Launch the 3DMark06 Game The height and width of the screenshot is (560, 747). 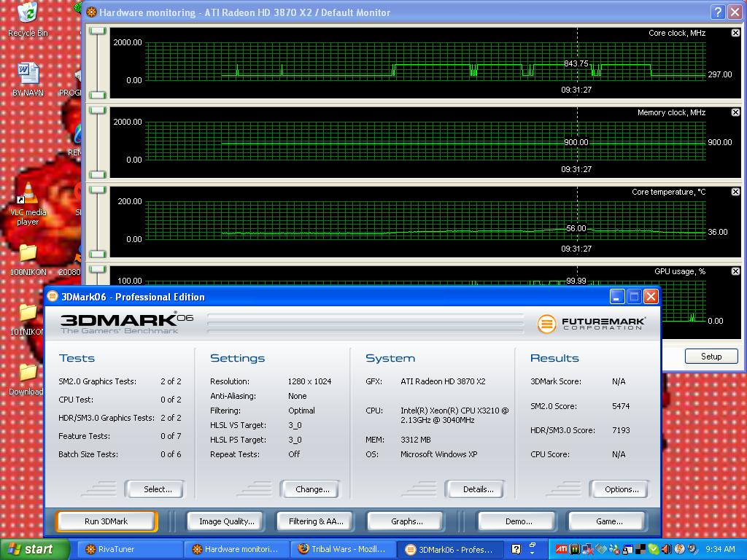609,521
